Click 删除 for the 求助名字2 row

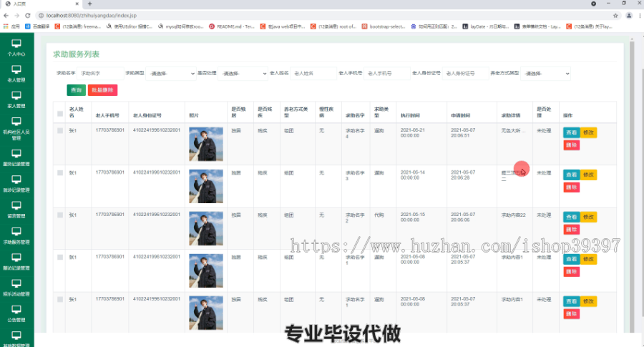pos(571,230)
